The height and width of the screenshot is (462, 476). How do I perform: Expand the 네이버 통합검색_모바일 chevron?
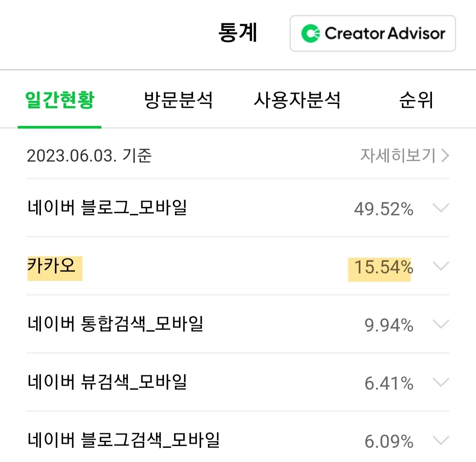point(441,325)
